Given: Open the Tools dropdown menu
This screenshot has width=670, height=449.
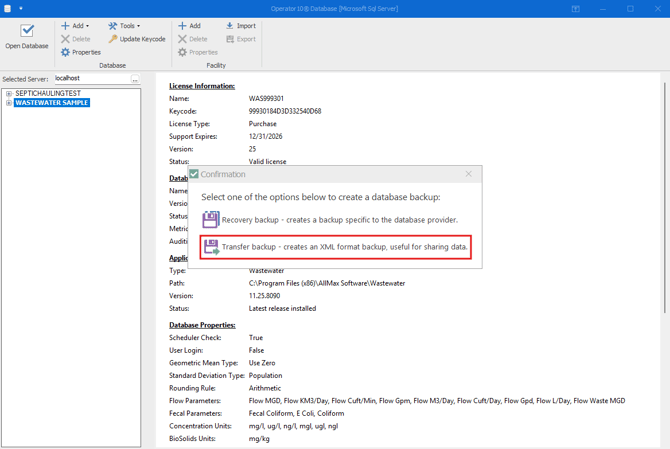Looking at the screenshot, I should (x=125, y=26).
